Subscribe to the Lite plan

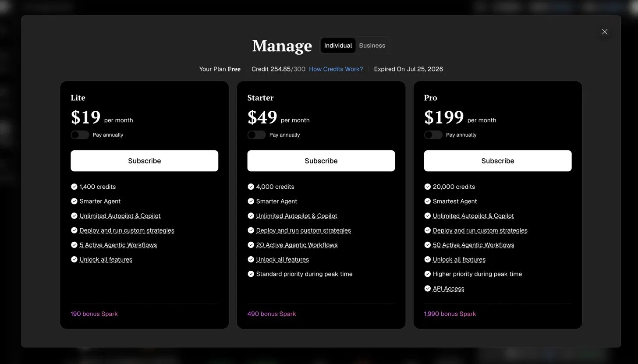pyautogui.click(x=144, y=161)
